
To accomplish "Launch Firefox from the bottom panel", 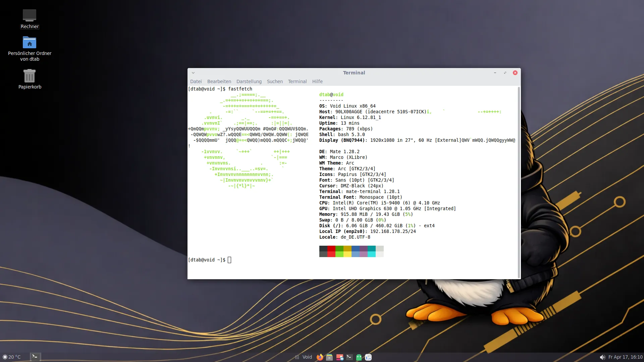I will pyautogui.click(x=320, y=357).
